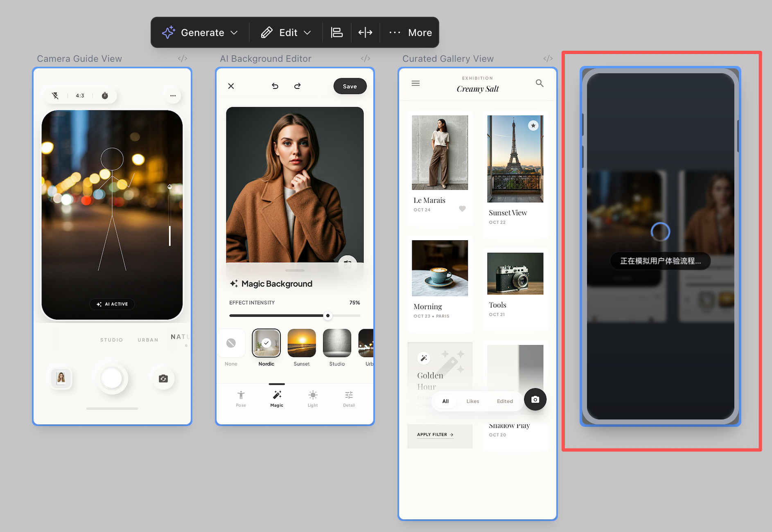This screenshot has height=532, width=772.
Task: Click the timer icon in camera view
Action: 105,96
